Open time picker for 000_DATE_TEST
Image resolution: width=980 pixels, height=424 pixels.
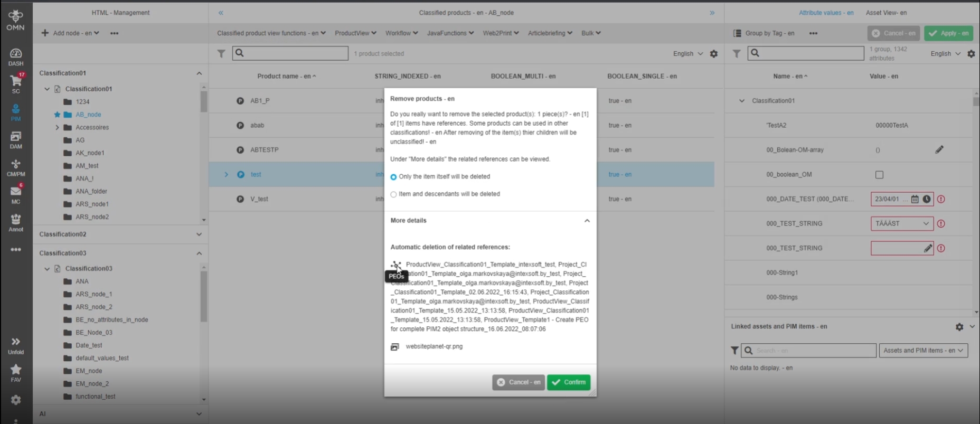(927, 199)
